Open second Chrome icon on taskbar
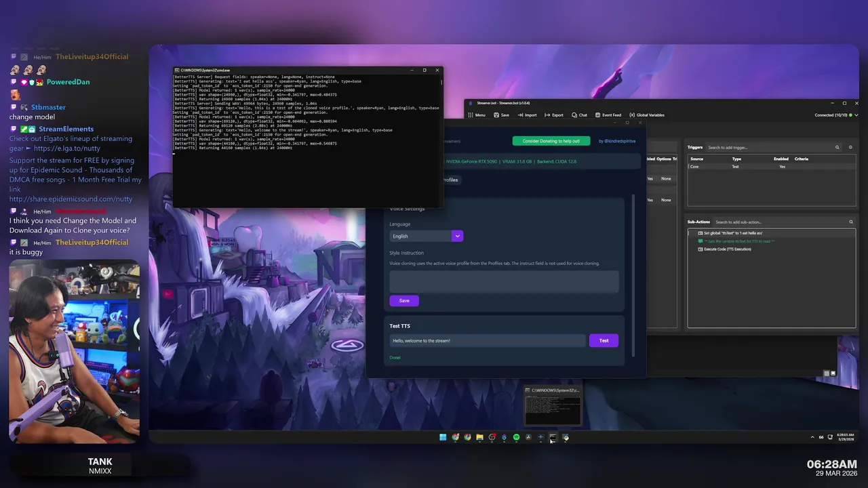Viewport: 868px width, 488px height. (x=467, y=437)
